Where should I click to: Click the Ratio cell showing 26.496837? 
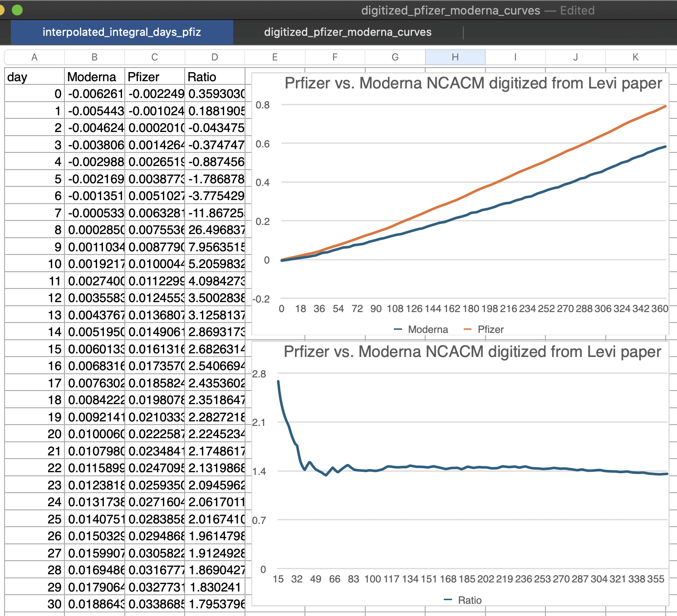tap(215, 230)
